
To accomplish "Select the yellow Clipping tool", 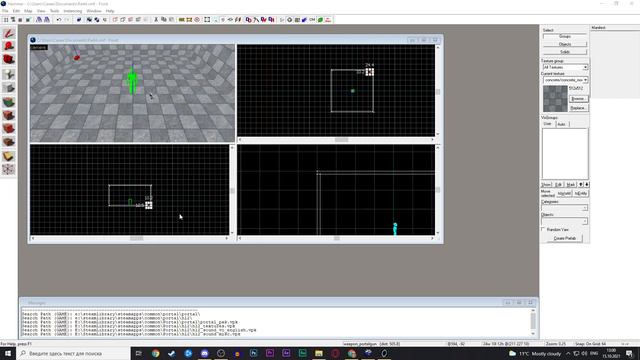I will pos(9,156).
